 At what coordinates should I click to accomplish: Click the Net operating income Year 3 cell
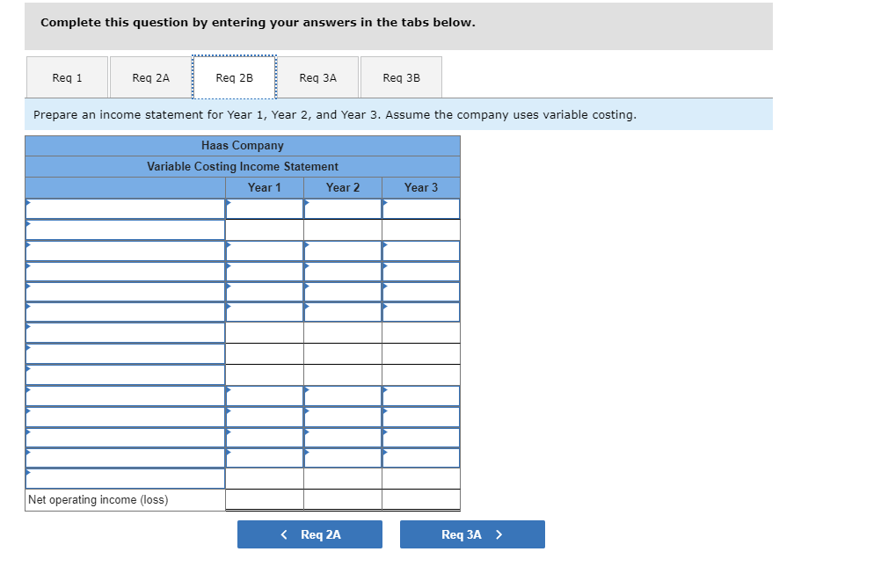click(420, 499)
